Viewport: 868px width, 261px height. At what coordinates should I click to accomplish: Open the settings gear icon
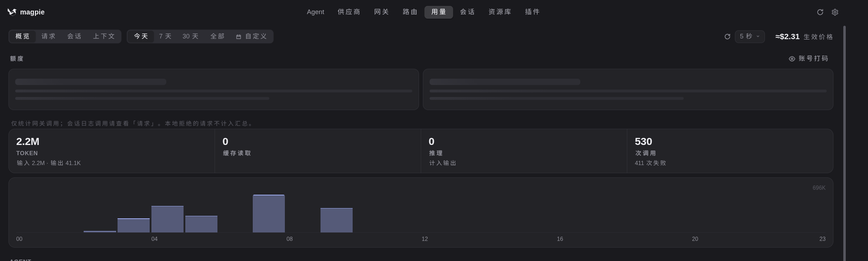click(835, 12)
